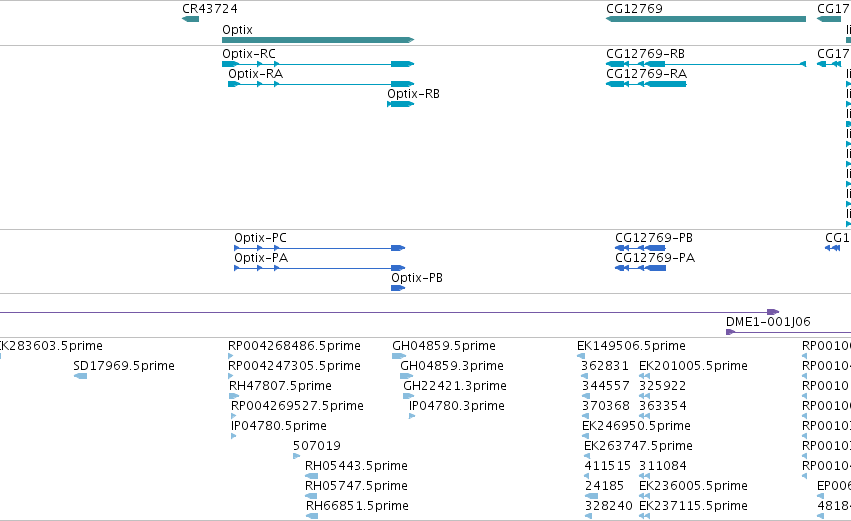
Task: Select the EK236005.5prime EST
Action: click(x=644, y=497)
